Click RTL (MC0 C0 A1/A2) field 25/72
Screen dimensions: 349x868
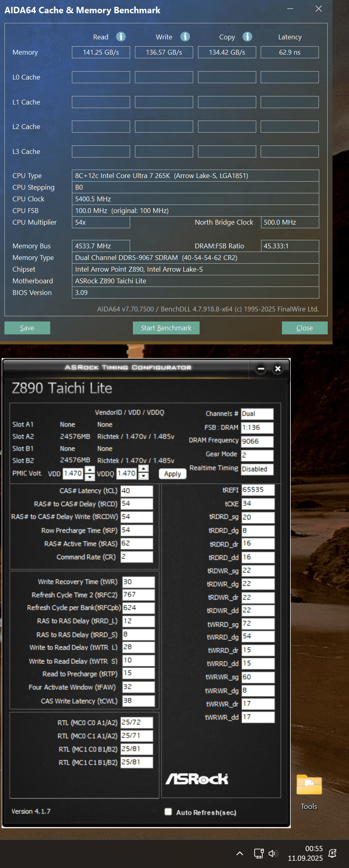137,723
